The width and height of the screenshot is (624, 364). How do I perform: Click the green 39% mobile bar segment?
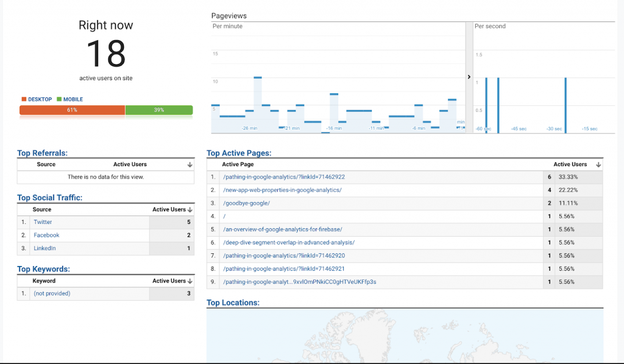tap(159, 110)
